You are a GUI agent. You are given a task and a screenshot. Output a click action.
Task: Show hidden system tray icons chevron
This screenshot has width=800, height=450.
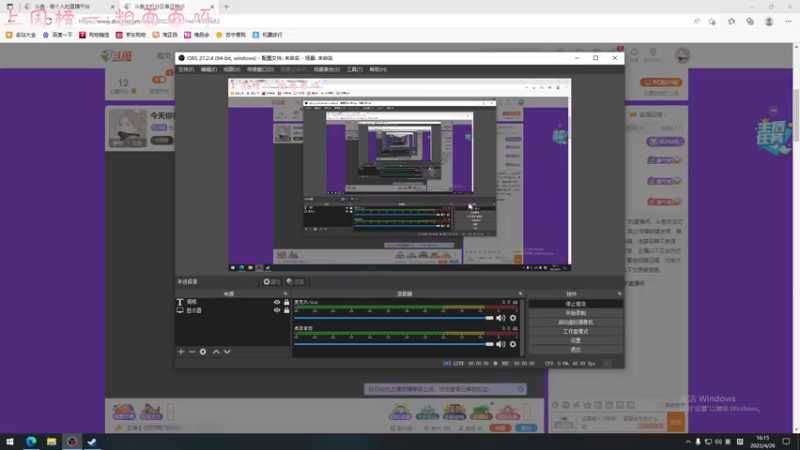688,442
